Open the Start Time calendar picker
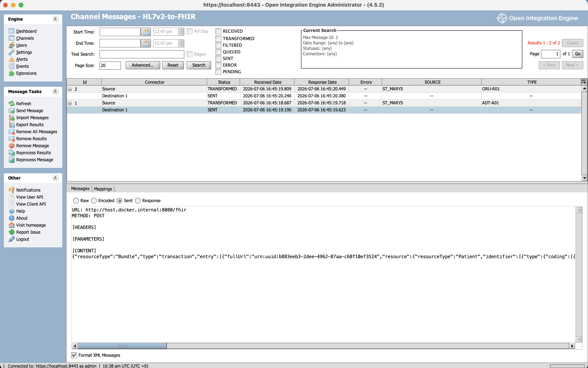 click(x=146, y=32)
